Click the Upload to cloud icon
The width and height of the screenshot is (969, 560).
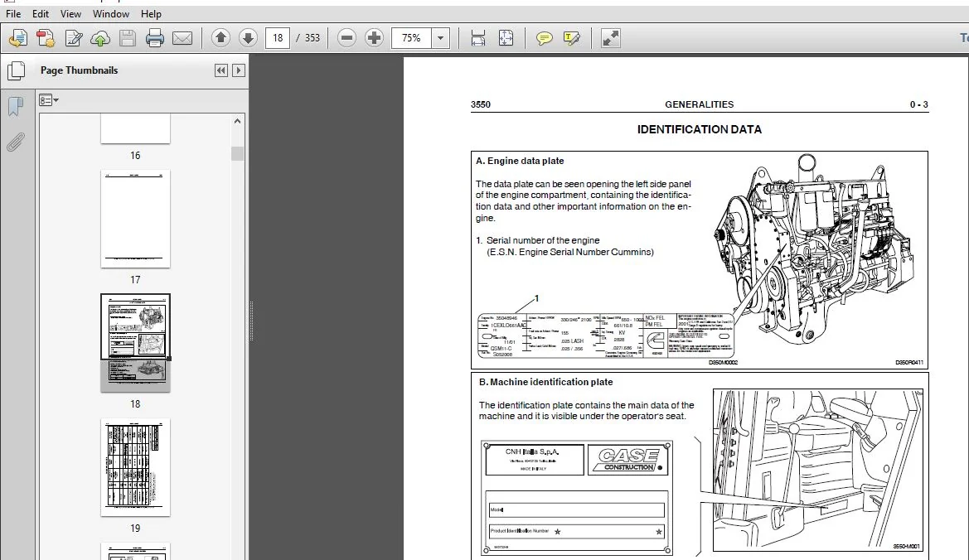[100, 38]
